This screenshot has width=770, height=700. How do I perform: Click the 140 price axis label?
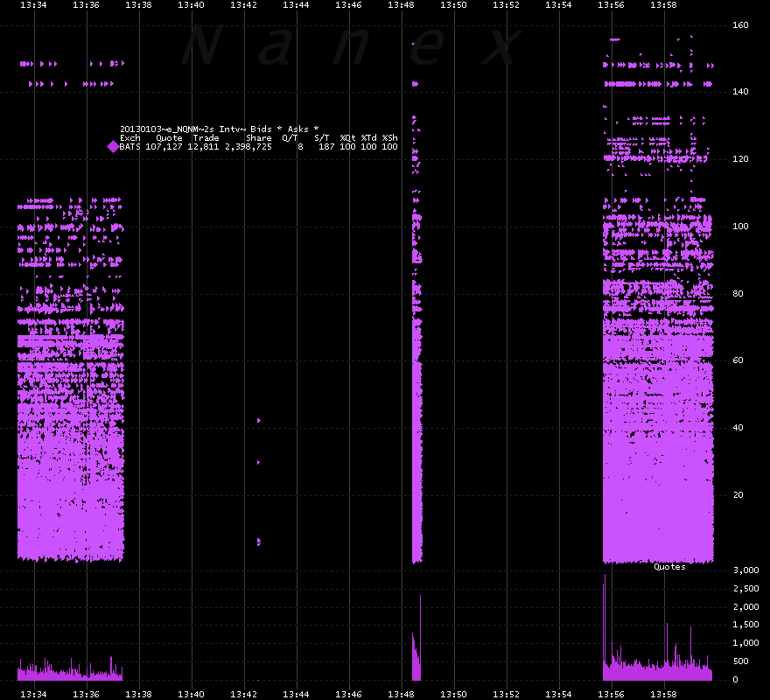pyautogui.click(x=740, y=91)
